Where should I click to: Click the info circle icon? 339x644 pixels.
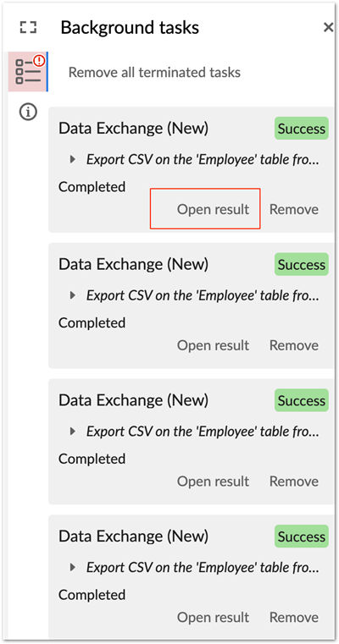28,112
